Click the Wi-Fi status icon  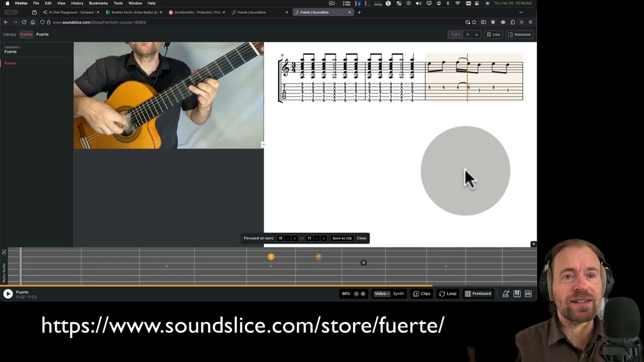tap(457, 3)
